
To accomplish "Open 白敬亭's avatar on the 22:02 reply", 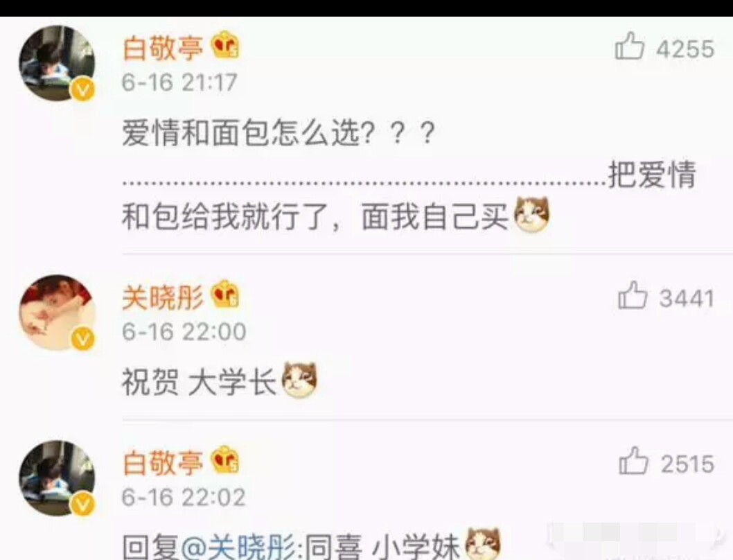I will [x=57, y=478].
